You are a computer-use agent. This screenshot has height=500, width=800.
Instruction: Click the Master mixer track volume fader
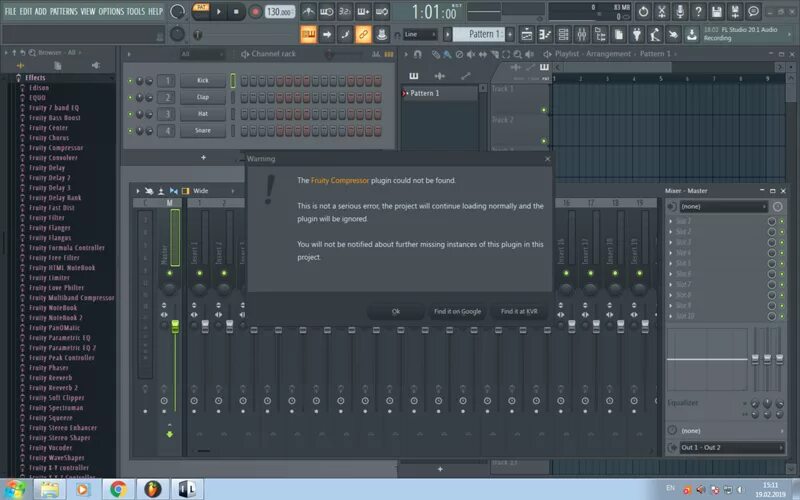click(175, 327)
